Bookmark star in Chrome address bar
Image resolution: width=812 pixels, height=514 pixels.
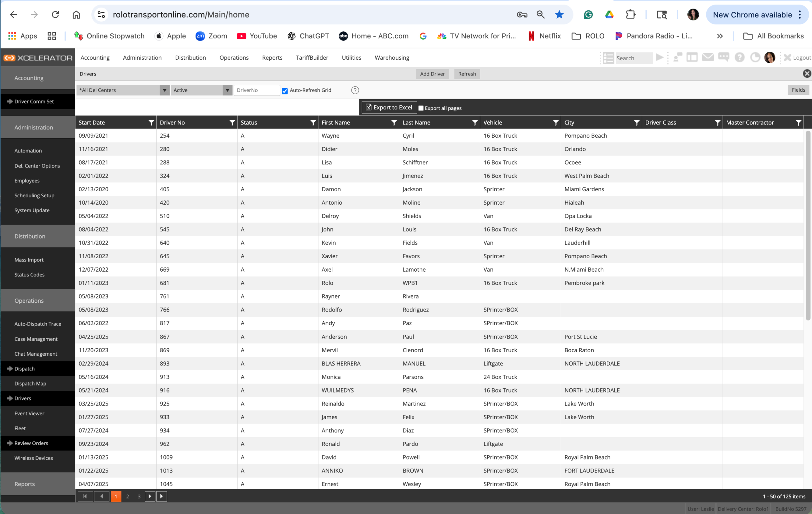559,15
